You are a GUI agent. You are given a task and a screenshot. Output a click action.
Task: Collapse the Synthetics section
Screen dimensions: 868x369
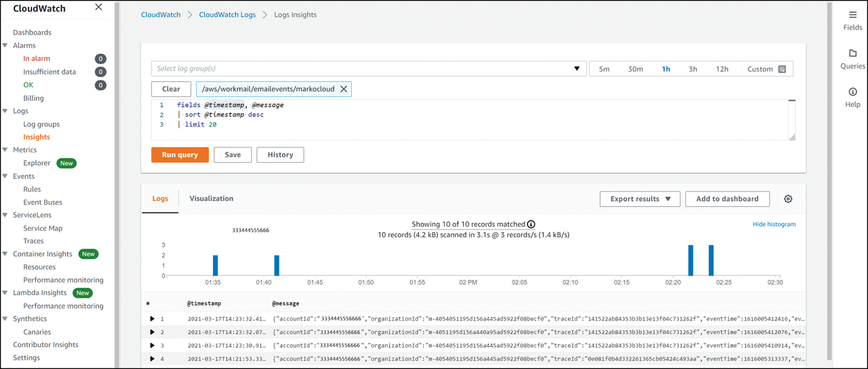pyautogui.click(x=5, y=319)
